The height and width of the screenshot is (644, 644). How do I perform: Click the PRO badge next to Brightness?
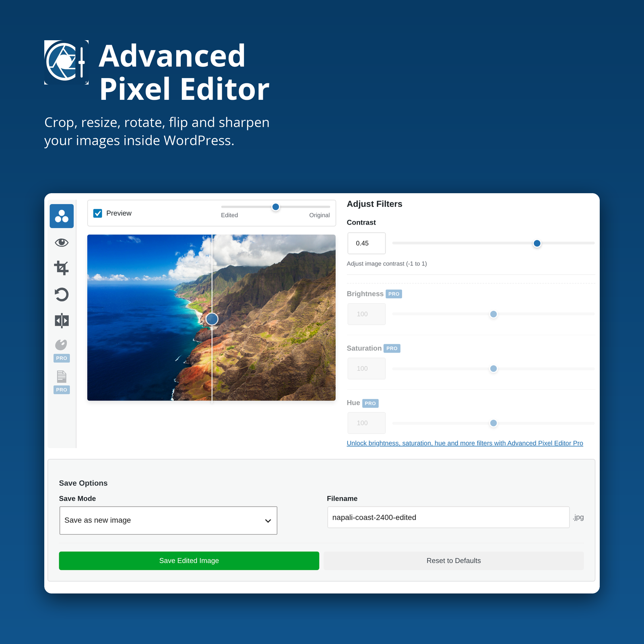point(394,294)
